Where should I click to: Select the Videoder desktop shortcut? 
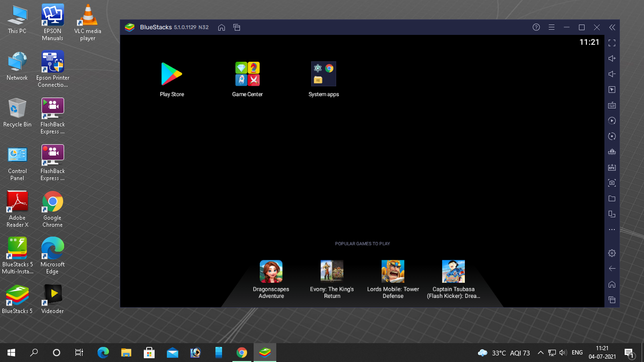coord(52,299)
